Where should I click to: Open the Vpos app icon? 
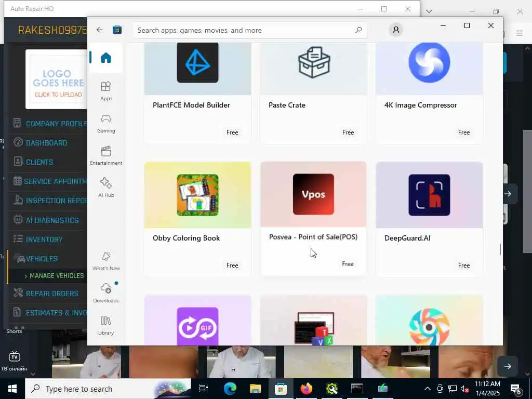pos(313,194)
